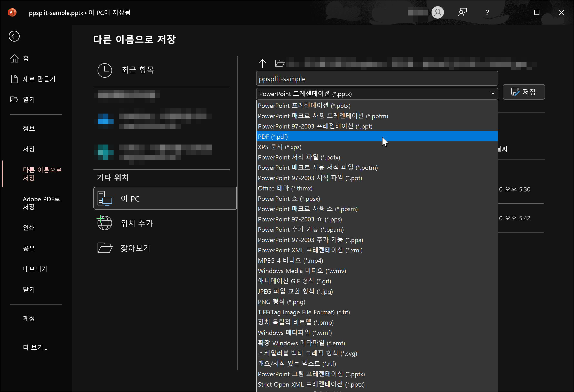This screenshot has height=392, width=574.
Task: Click the help question mark icon
Action: 487,12
